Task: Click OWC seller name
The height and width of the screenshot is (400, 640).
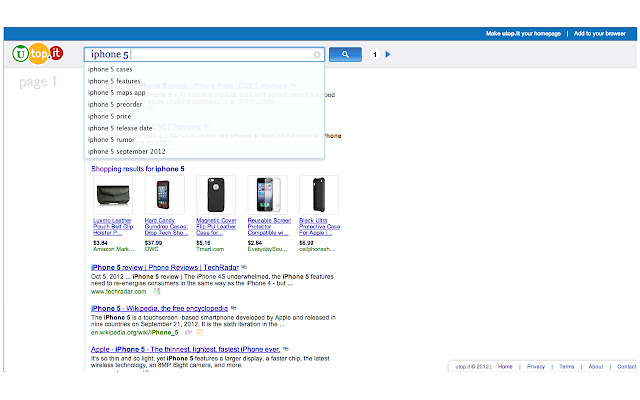Action: 151,249
